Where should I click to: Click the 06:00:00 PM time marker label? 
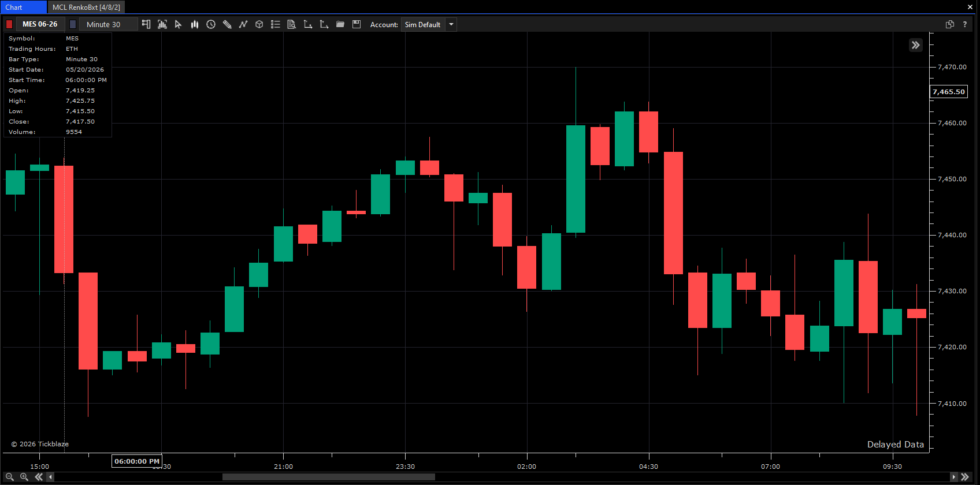coord(137,461)
